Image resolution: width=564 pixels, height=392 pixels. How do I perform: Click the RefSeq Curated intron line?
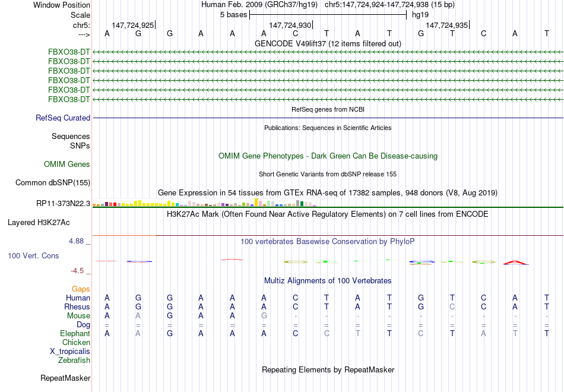click(328, 118)
